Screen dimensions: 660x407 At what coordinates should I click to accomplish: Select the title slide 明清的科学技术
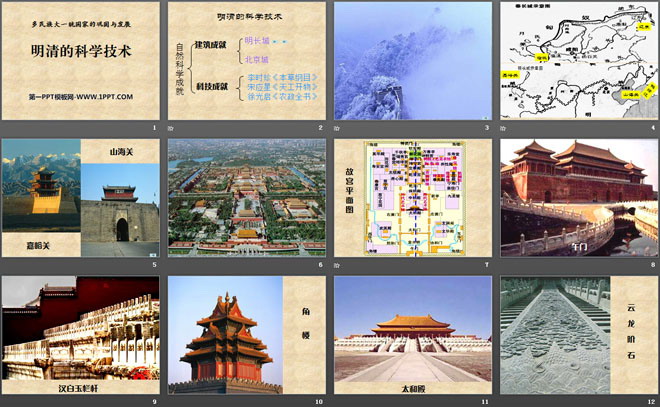tap(80, 60)
